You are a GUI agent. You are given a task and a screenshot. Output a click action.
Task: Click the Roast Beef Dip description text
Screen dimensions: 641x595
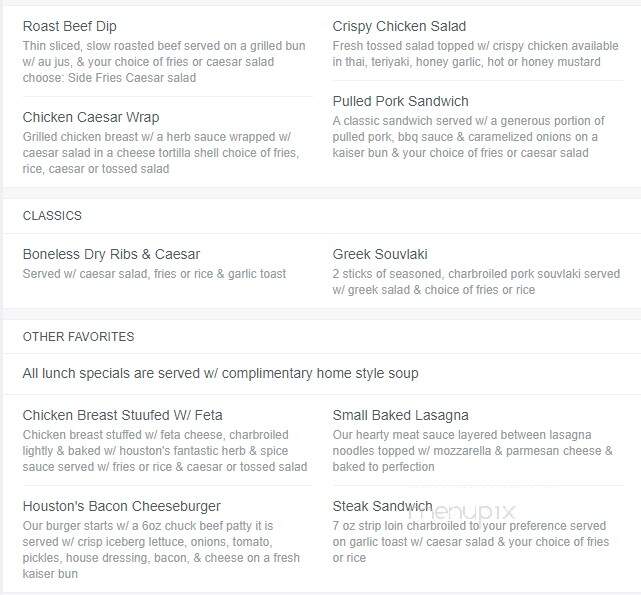[x=164, y=62]
